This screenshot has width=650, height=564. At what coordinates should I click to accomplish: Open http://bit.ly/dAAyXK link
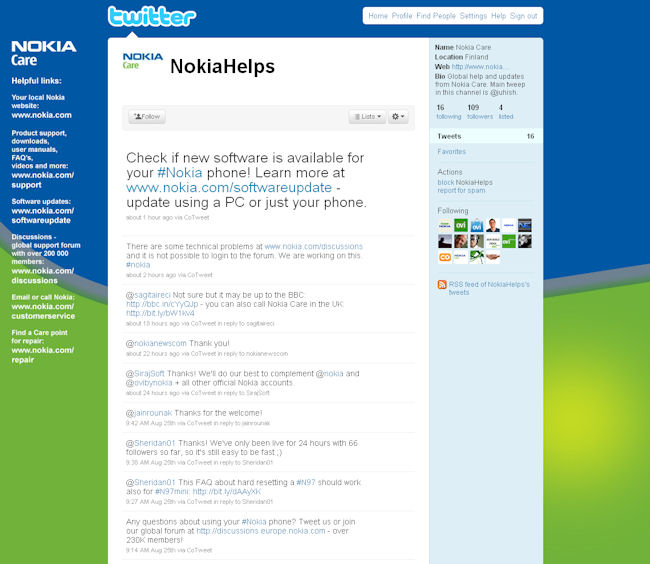click(x=227, y=491)
